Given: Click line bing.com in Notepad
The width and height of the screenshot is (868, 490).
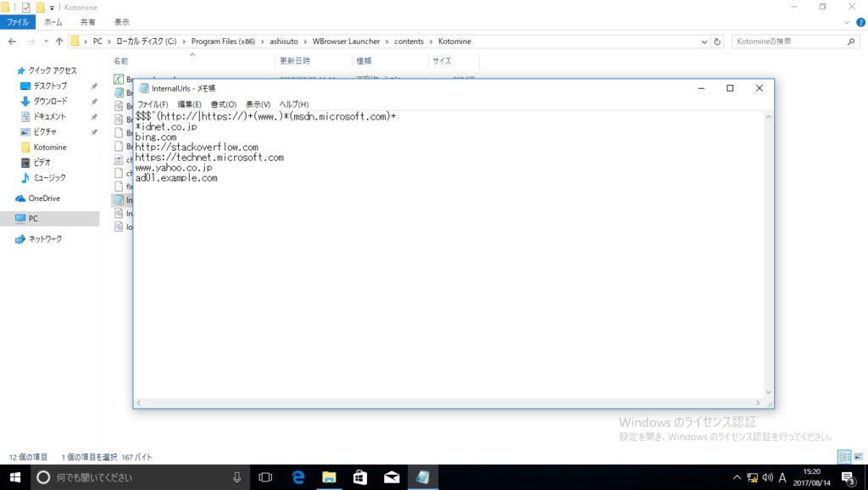Looking at the screenshot, I should 156,136.
